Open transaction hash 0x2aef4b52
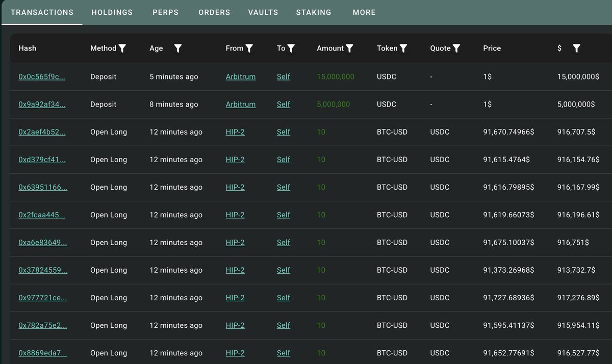The image size is (612, 364). point(42,132)
